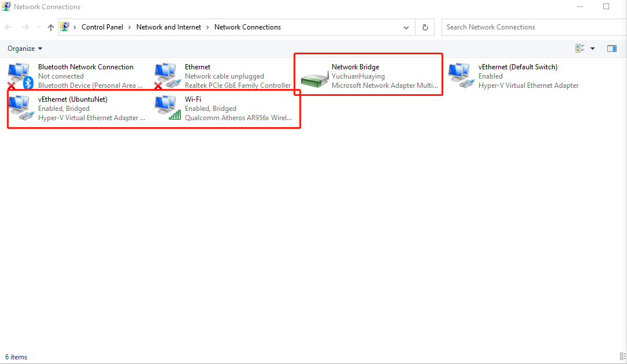Click the Change your view button

(x=580, y=49)
